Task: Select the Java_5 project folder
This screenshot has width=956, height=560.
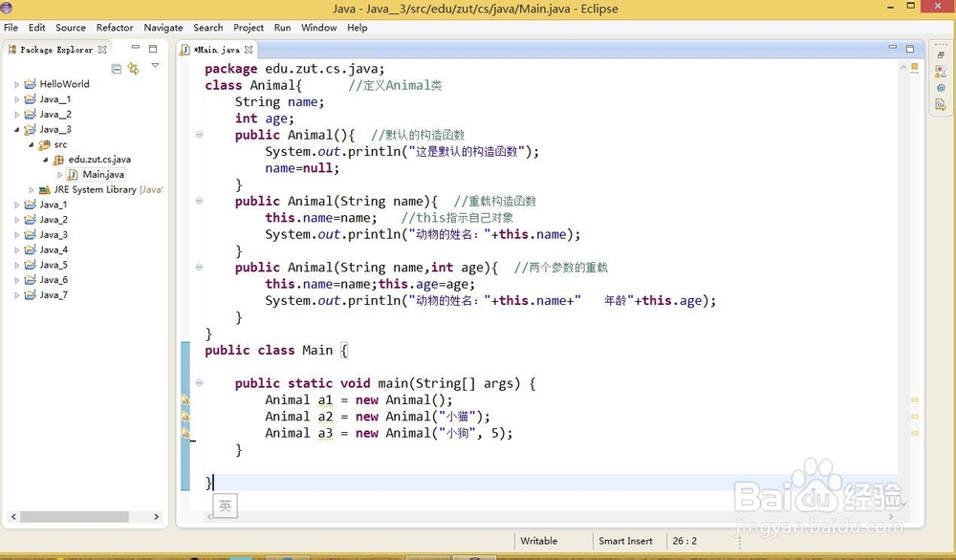Action: pos(54,265)
